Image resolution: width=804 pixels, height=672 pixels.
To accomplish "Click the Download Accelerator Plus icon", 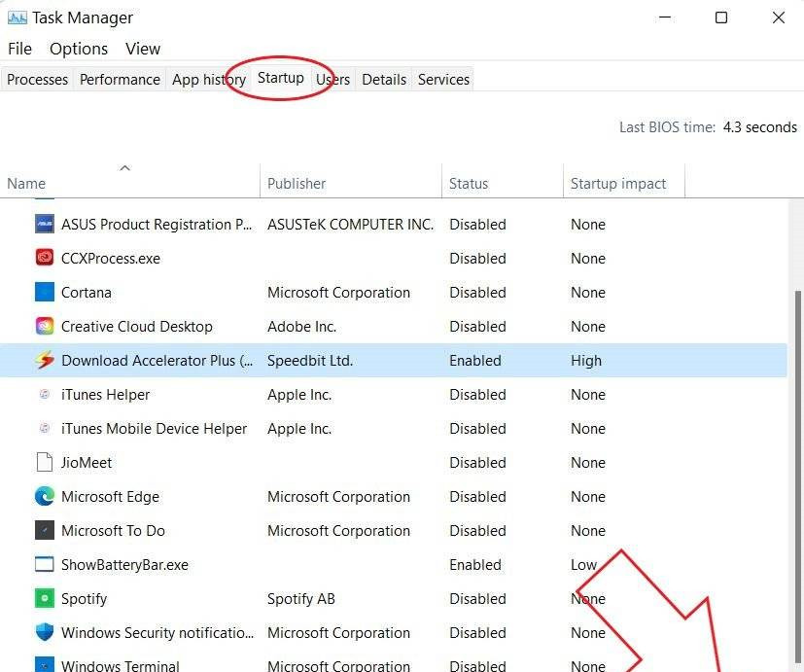I will coord(45,360).
